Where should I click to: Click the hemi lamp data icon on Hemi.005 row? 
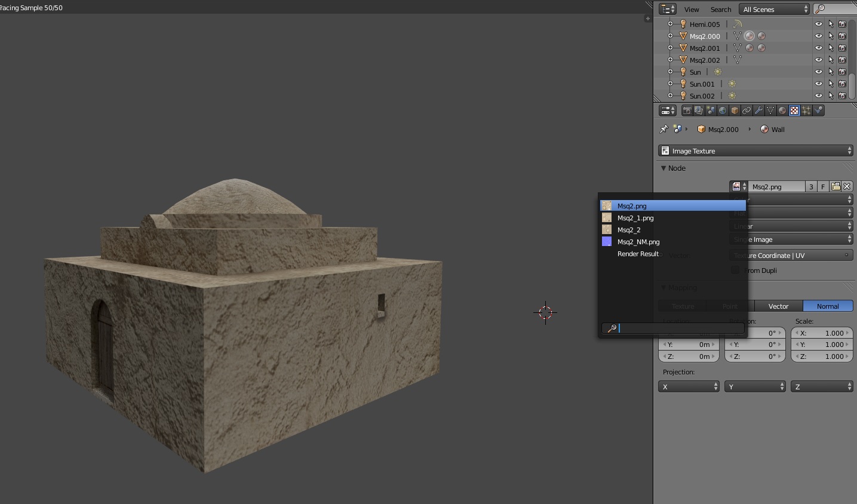738,24
